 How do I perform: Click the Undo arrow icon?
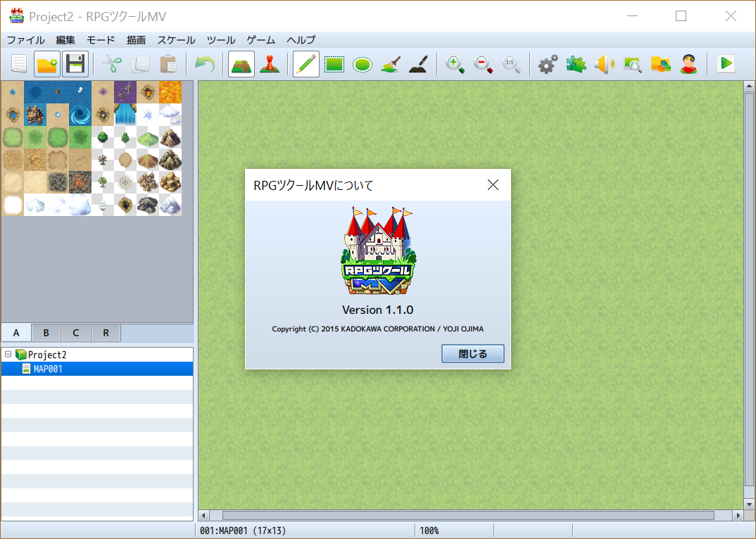204,64
